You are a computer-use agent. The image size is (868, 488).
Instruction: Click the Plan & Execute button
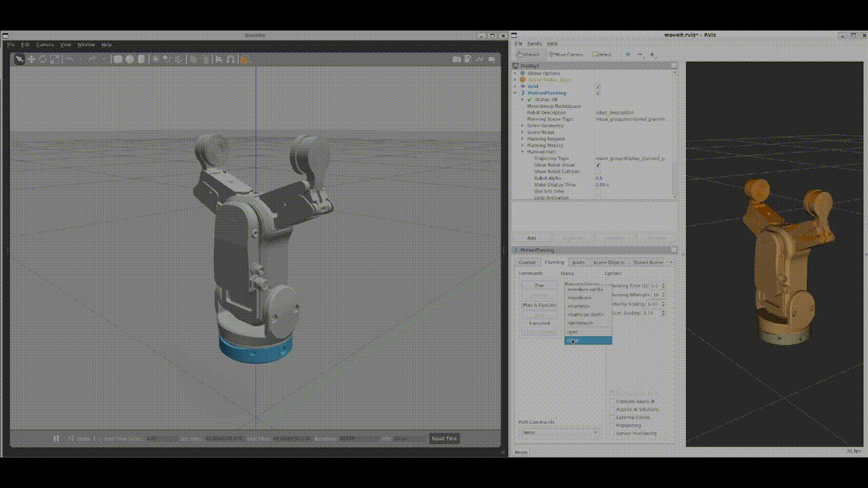(539, 305)
